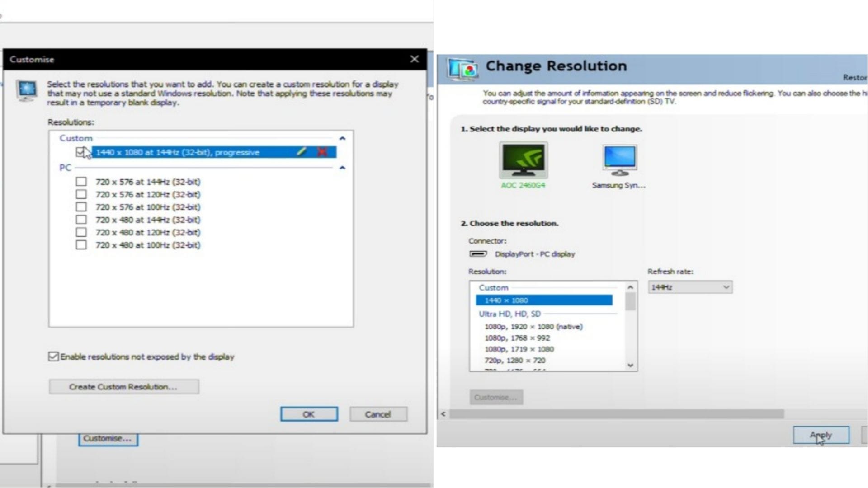Uncheck the 1440 x 1080 custom resolution
Viewport: 868px width, 488px height.
(x=81, y=152)
